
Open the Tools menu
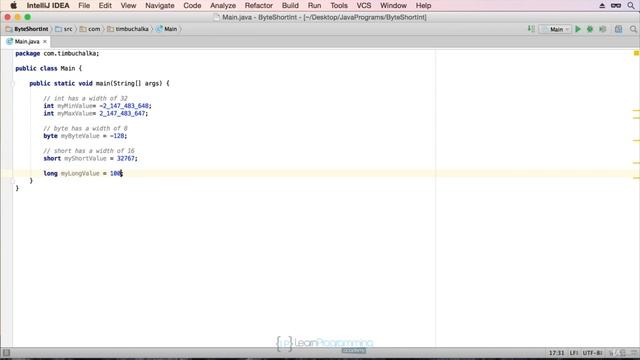click(x=339, y=6)
